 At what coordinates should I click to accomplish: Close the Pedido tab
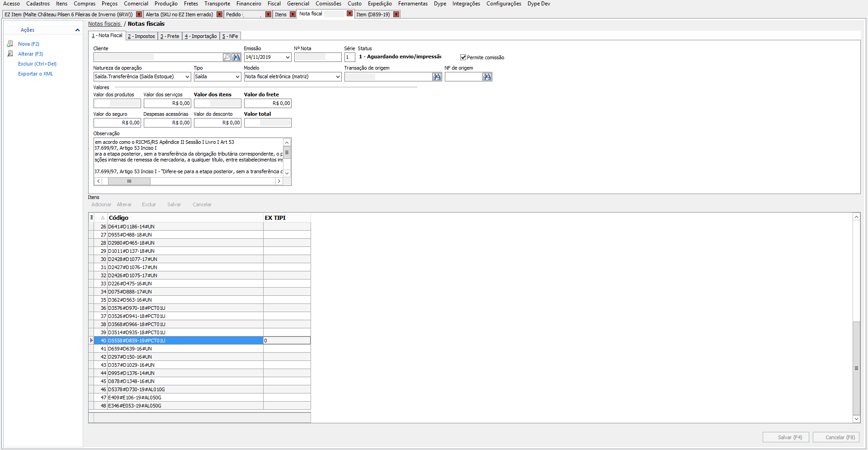[x=268, y=14]
